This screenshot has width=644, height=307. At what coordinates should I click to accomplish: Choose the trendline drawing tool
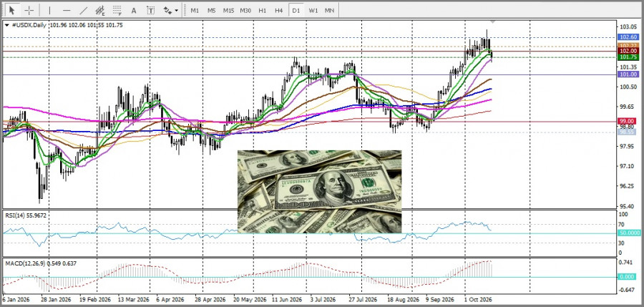coord(84,10)
